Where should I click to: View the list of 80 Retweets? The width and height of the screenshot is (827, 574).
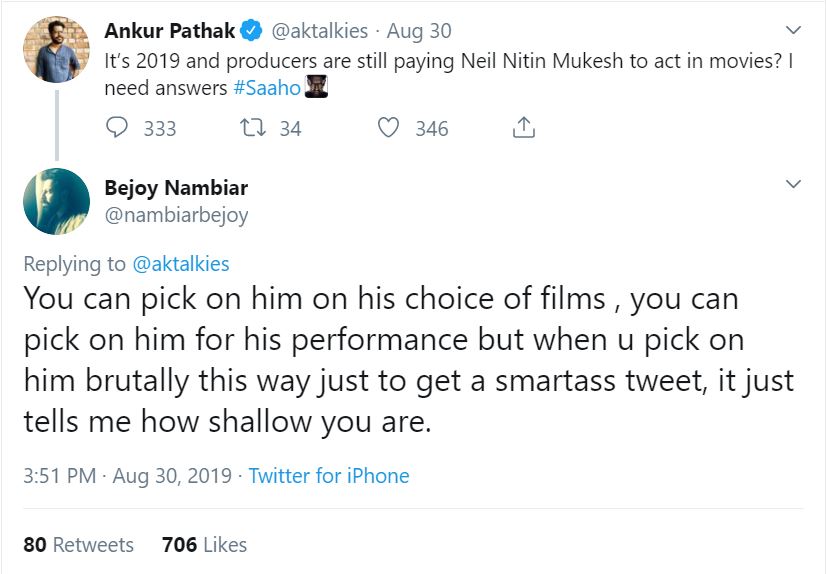click(78, 545)
